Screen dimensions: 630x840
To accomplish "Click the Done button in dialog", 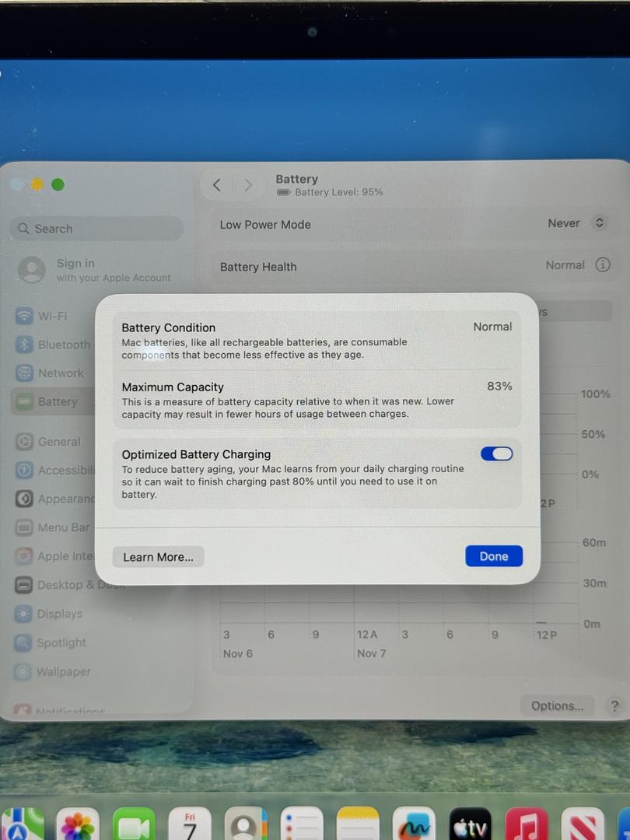I will tap(494, 556).
